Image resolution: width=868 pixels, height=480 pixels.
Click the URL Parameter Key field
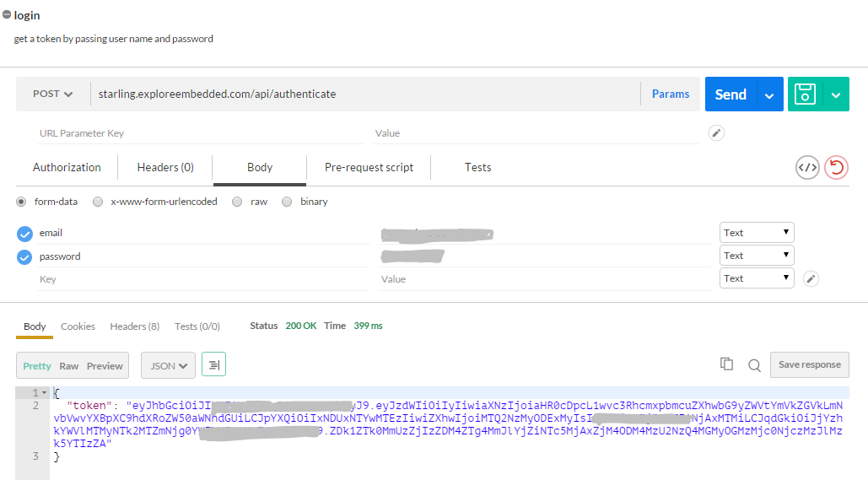201,133
